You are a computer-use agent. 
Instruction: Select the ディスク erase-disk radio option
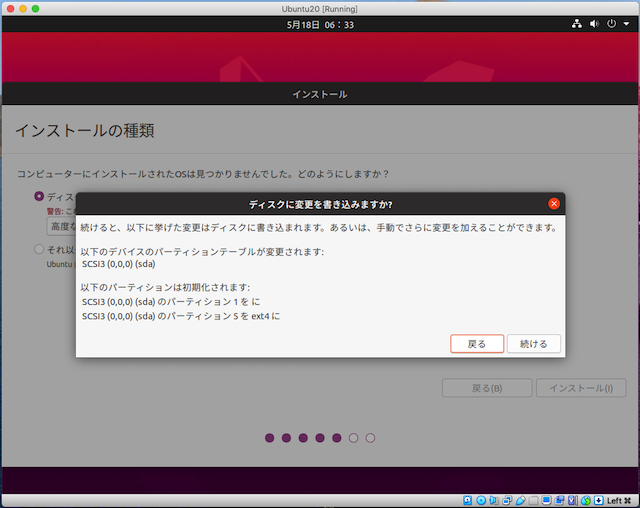39,196
